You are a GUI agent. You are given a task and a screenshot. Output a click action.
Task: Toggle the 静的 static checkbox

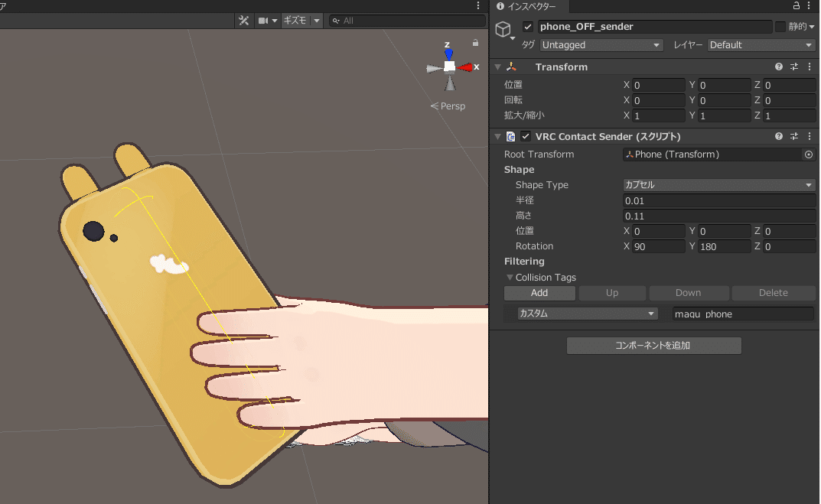[x=780, y=27]
